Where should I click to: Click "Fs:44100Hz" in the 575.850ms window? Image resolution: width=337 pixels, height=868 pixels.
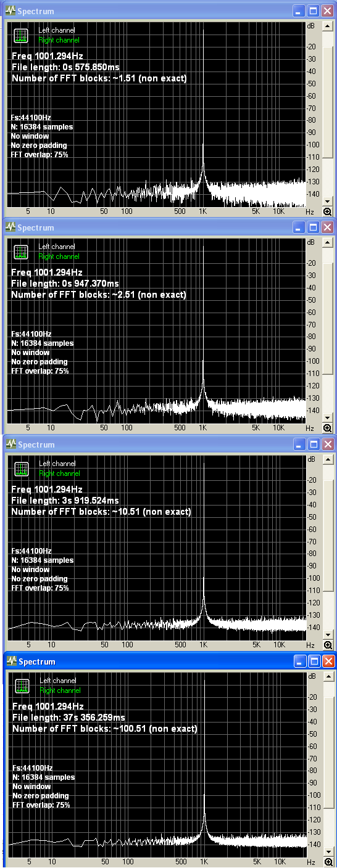pyautogui.click(x=31, y=117)
